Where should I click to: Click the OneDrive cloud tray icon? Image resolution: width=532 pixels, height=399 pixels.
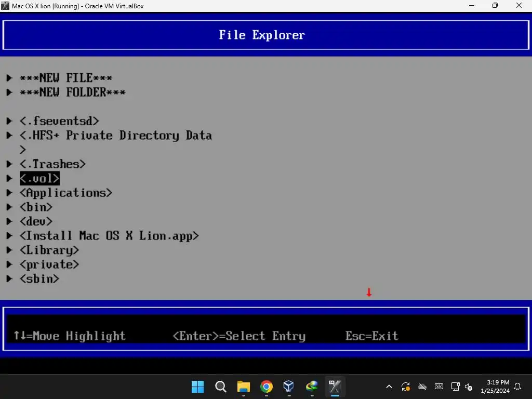422,387
